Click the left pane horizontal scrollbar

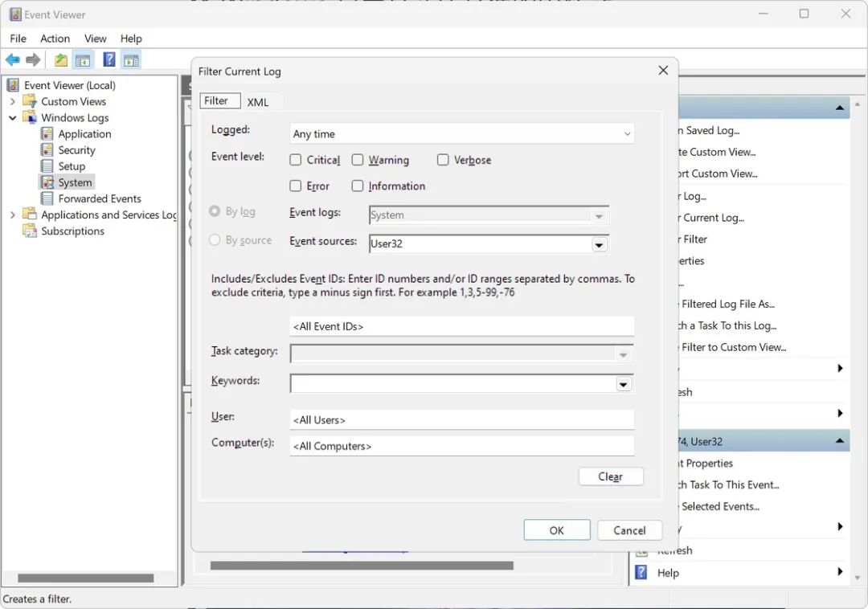click(85, 578)
